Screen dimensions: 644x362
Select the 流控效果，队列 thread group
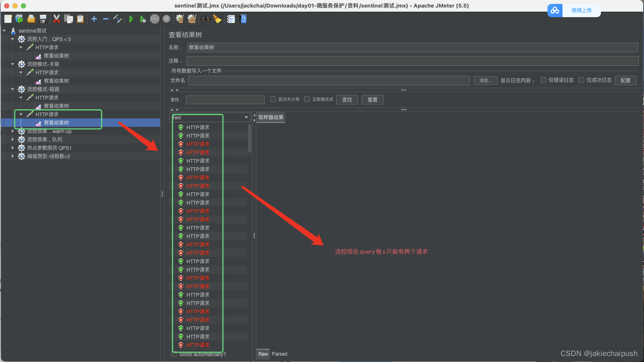45,139
